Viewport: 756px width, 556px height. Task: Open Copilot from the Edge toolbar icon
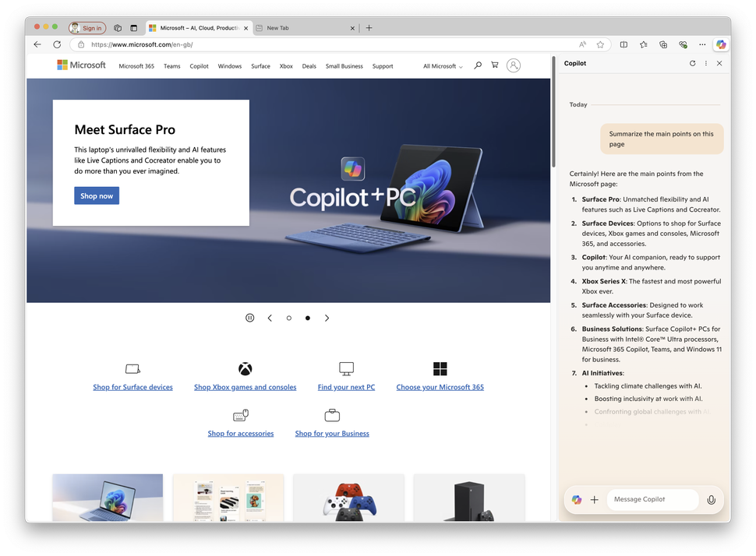pyautogui.click(x=721, y=44)
